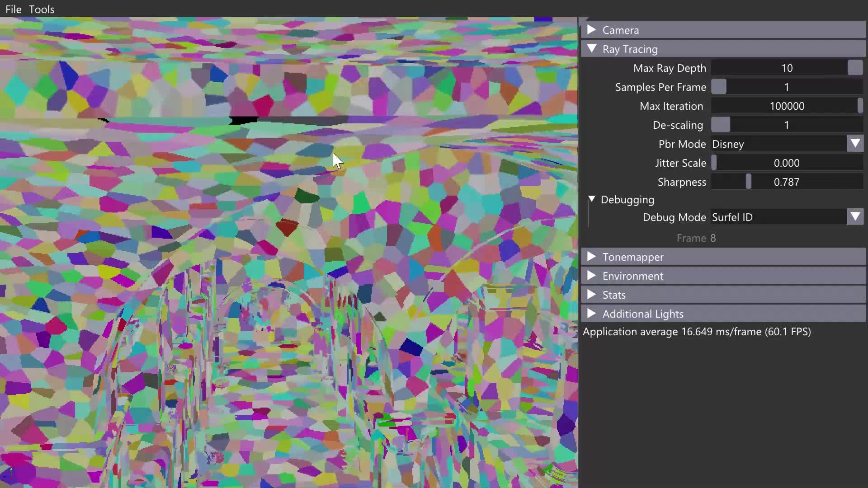Click the Sharpness slider handle
868x488 pixels.
point(749,182)
